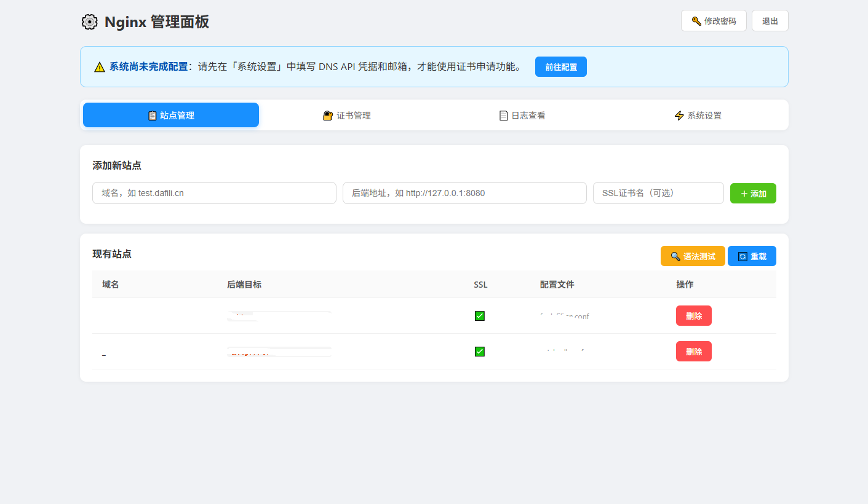Click the SSL checkmark in second row

click(480, 352)
